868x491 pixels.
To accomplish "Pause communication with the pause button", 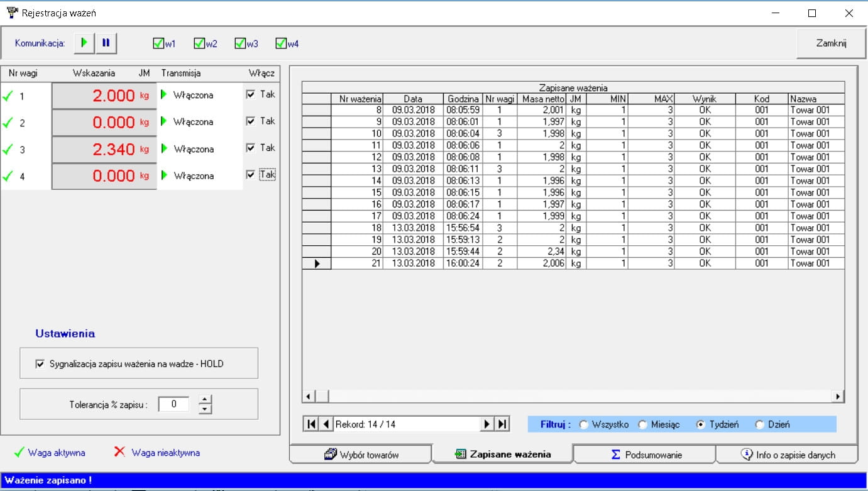I will [x=106, y=43].
